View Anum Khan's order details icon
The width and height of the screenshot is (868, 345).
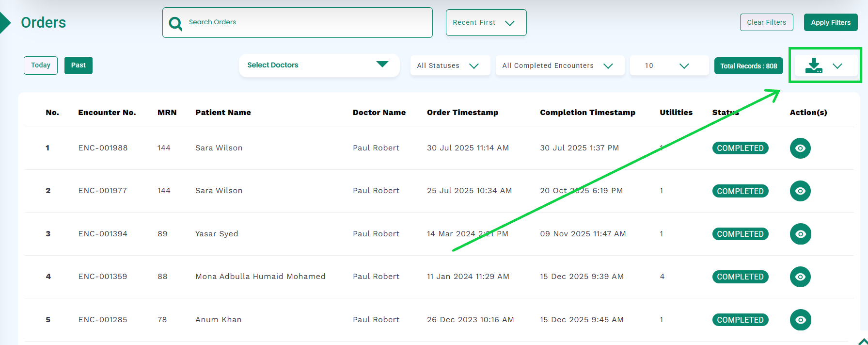[800, 320]
